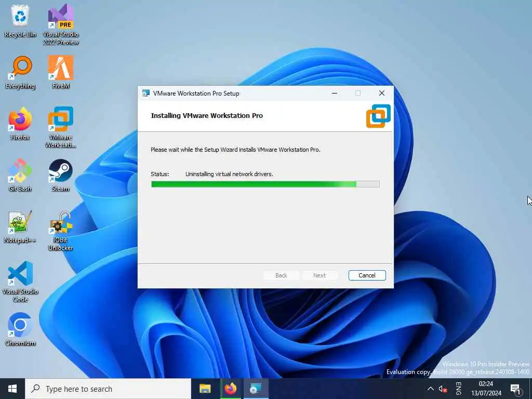This screenshot has width=532, height=399.
Task: Click the green installation progress bar
Action: coord(265,184)
